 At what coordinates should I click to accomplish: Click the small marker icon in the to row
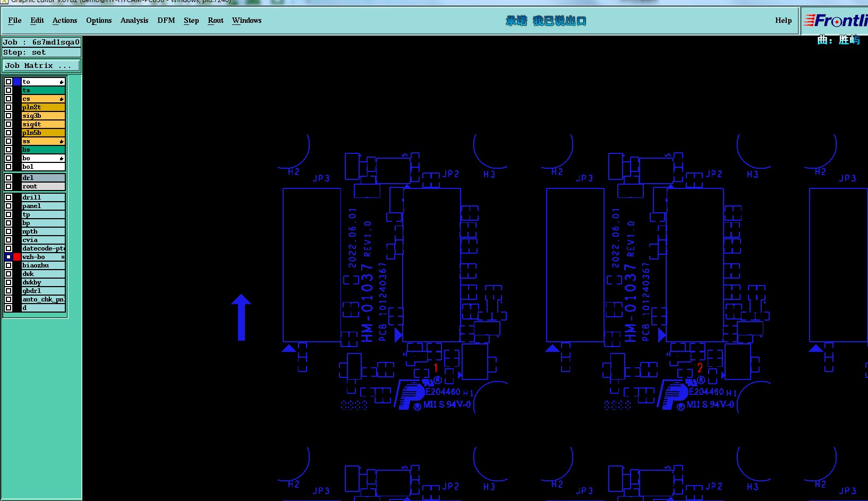(62, 82)
